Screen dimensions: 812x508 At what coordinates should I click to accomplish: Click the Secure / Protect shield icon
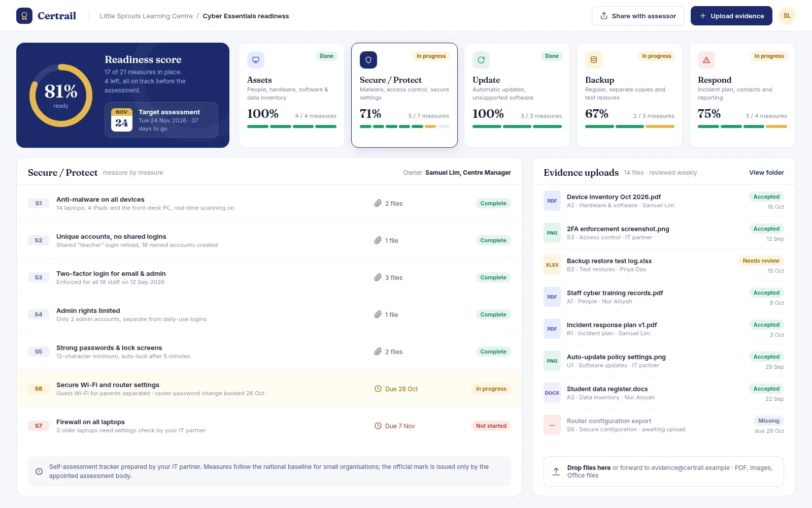(x=368, y=60)
